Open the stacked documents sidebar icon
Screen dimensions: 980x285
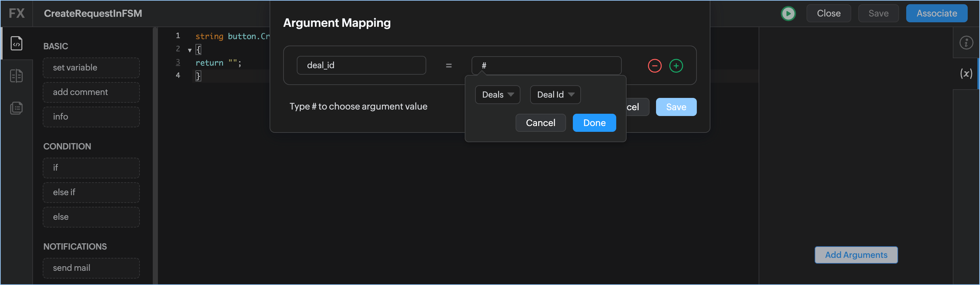click(x=17, y=108)
